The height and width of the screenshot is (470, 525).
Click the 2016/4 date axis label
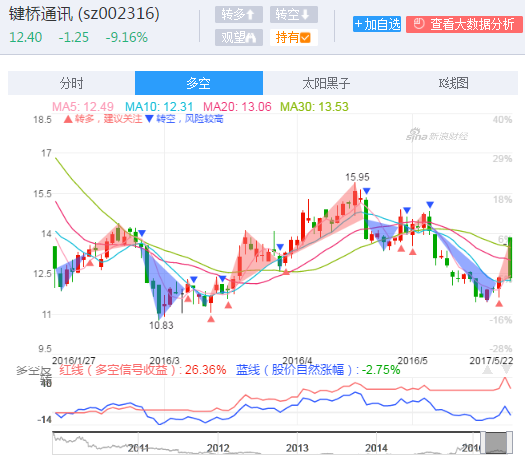pyautogui.click(x=297, y=361)
